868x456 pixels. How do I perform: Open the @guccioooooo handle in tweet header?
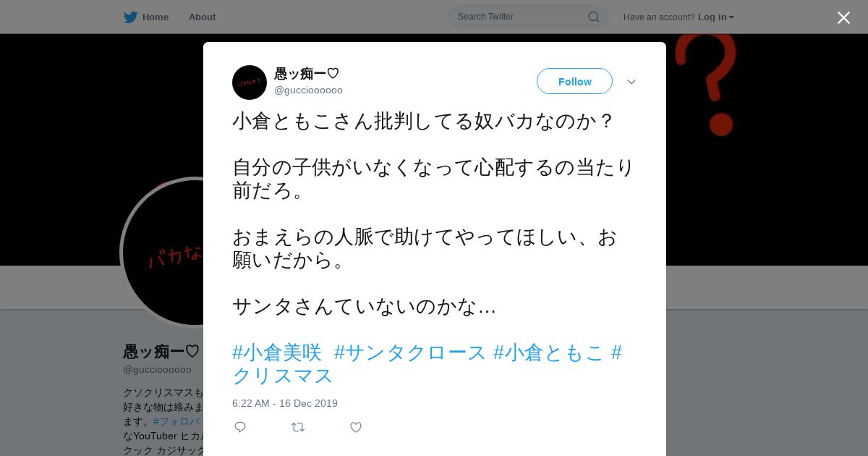click(308, 90)
